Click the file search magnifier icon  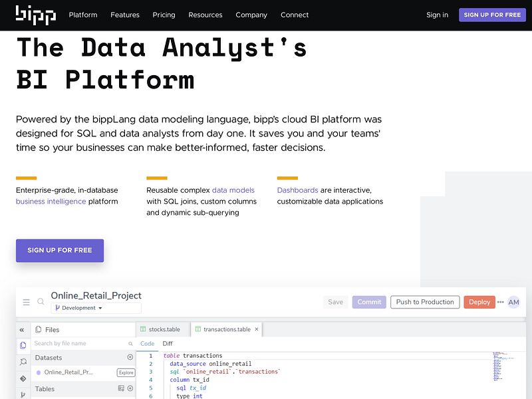(x=130, y=344)
